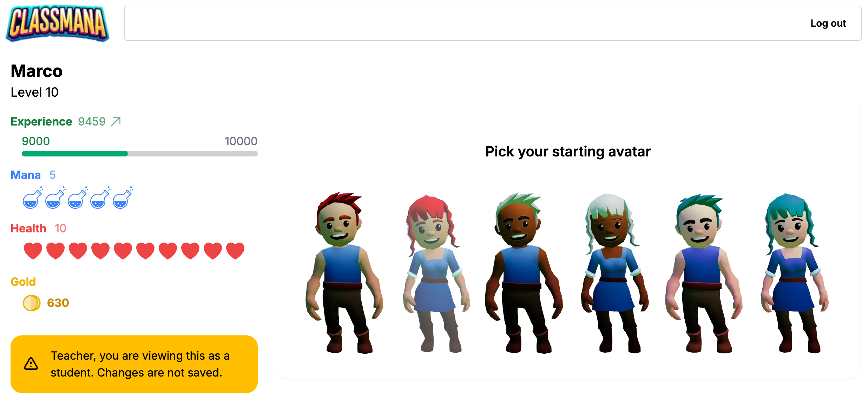The width and height of the screenshot is (868, 405).
Task: Click the gold amount 630
Action: 58,303
